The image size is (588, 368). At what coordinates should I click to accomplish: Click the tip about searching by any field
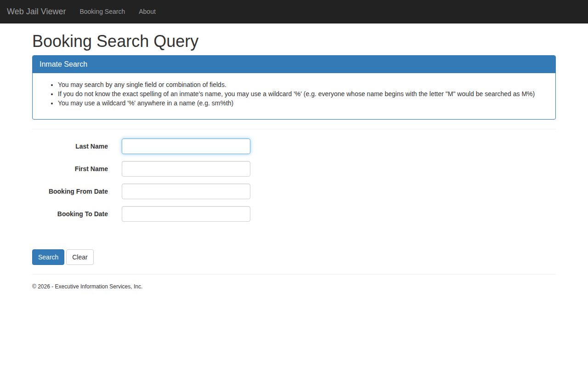point(142,85)
